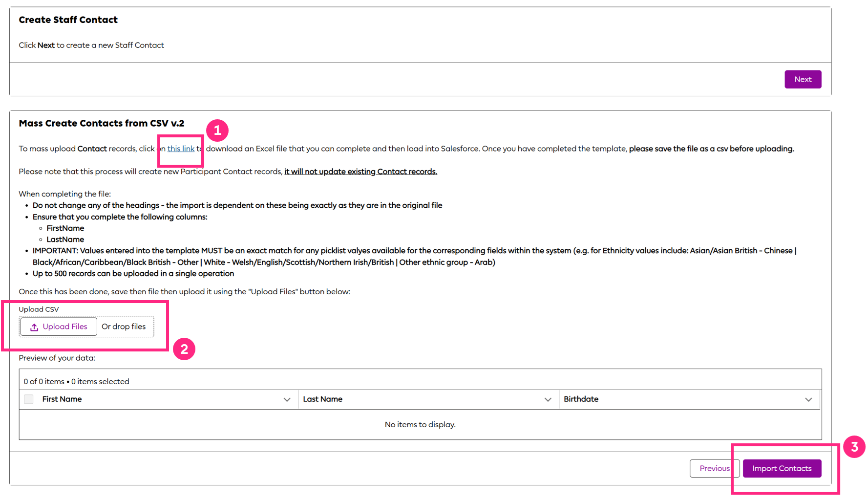Click the underlined warning about existing Contact records
Viewport: 868px width, 502px height.
pos(360,171)
